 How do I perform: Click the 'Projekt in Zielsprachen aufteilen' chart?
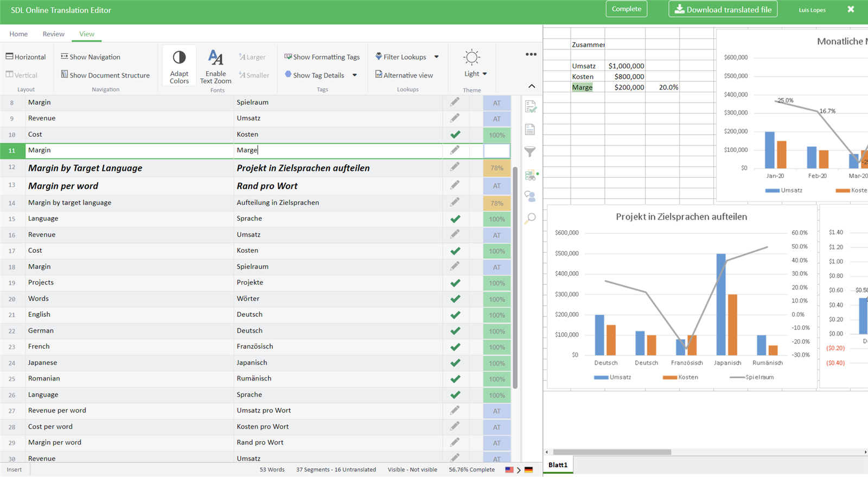click(682, 297)
